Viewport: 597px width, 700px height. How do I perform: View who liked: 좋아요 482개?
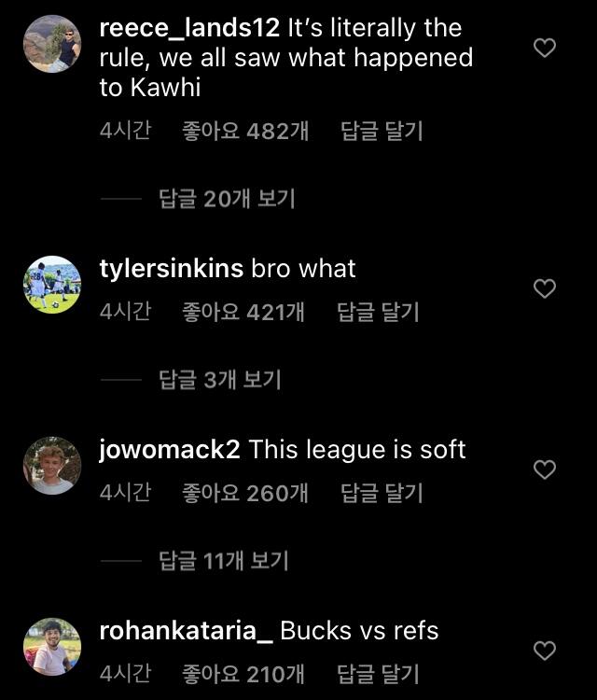point(245,132)
